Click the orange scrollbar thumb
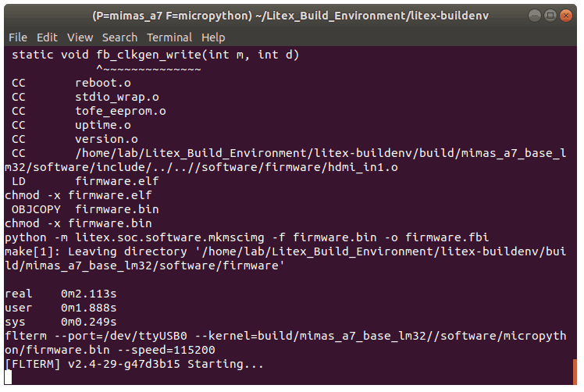 (x=575, y=372)
